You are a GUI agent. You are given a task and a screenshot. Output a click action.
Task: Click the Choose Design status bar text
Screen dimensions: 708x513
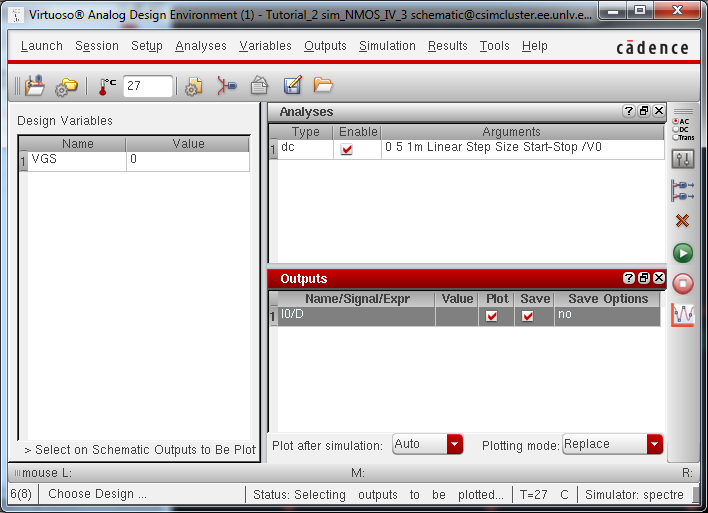tap(97, 494)
